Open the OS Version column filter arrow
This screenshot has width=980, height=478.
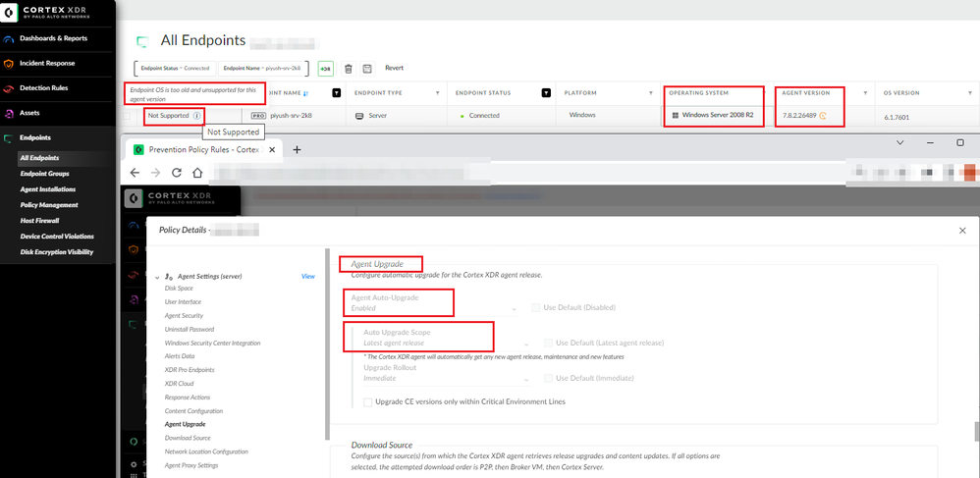pos(969,93)
